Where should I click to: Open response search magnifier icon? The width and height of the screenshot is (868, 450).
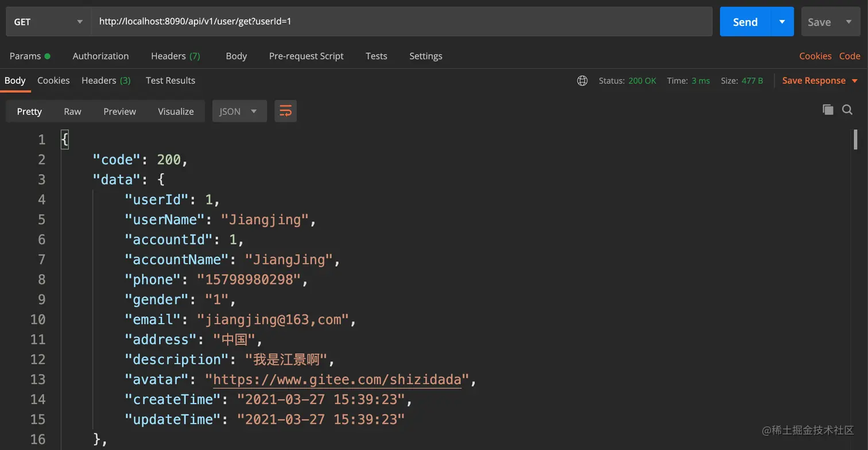[847, 109]
